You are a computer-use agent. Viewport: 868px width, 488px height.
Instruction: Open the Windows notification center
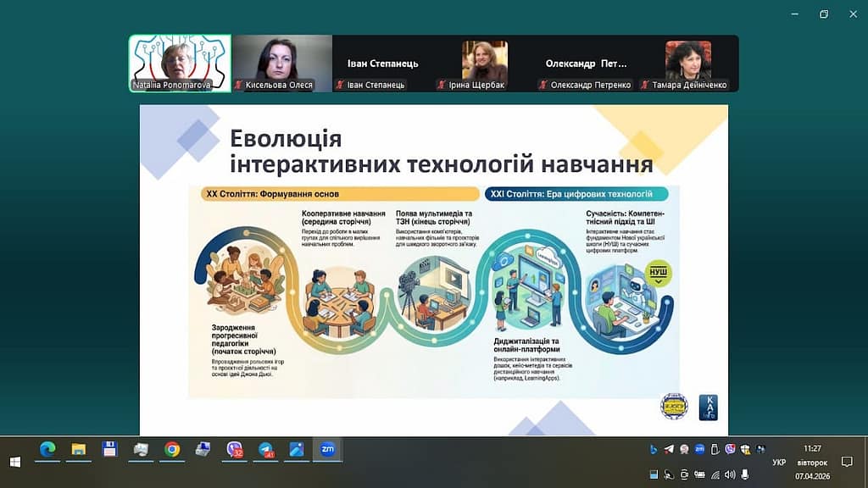[x=846, y=462]
